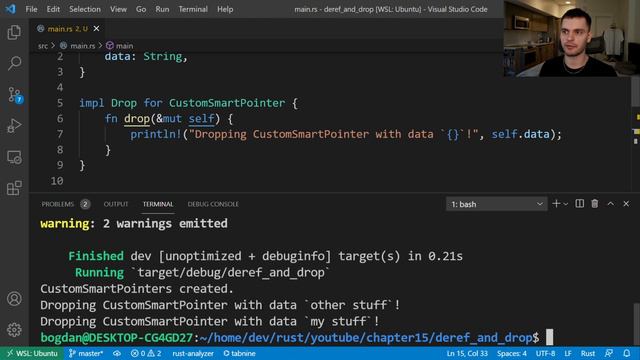This screenshot has width=640, height=360.
Task: Open the File menu
Action: pyautogui.click(x=31, y=9)
